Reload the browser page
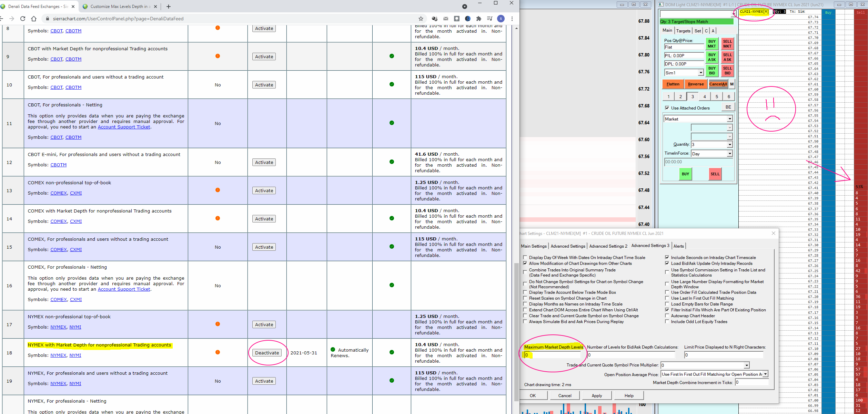 coord(23,19)
